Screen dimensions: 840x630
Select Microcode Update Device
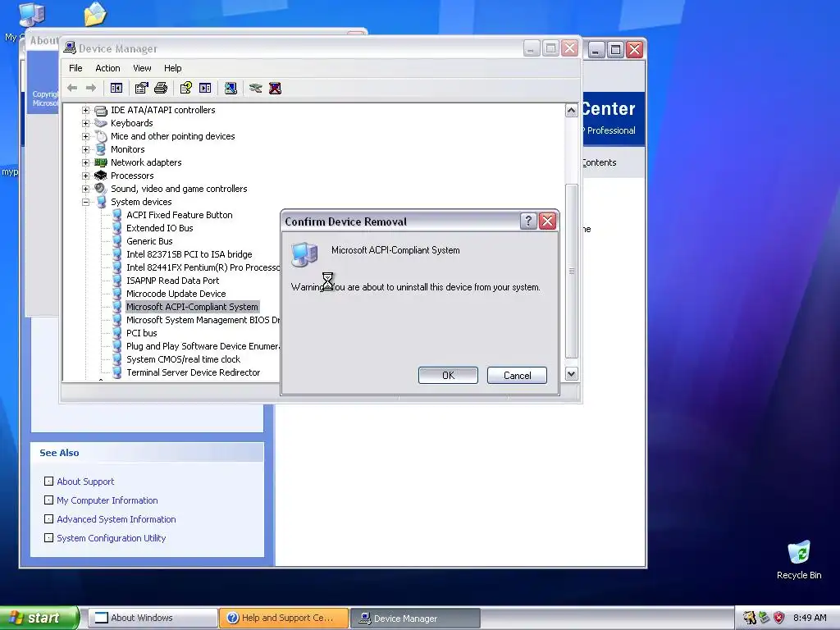pos(176,294)
